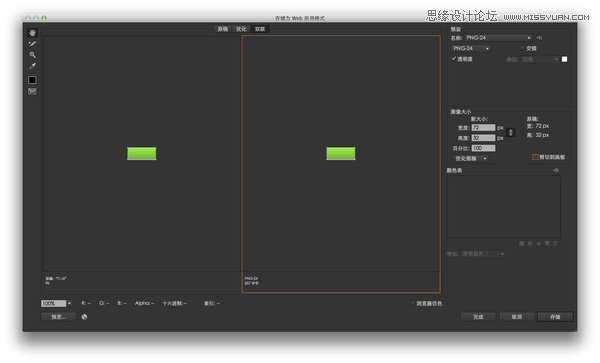The image size is (600, 363).
Task: Switch to the 优化 optimized tab
Action: click(241, 29)
